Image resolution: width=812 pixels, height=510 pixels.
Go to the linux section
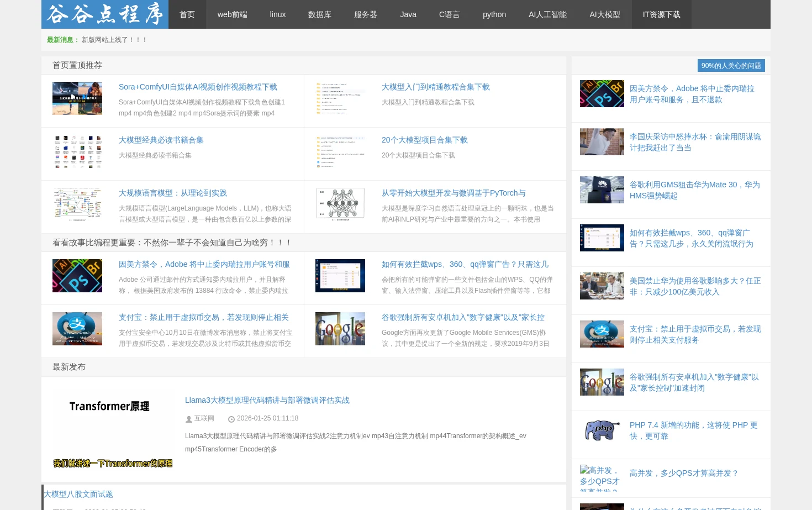278,14
